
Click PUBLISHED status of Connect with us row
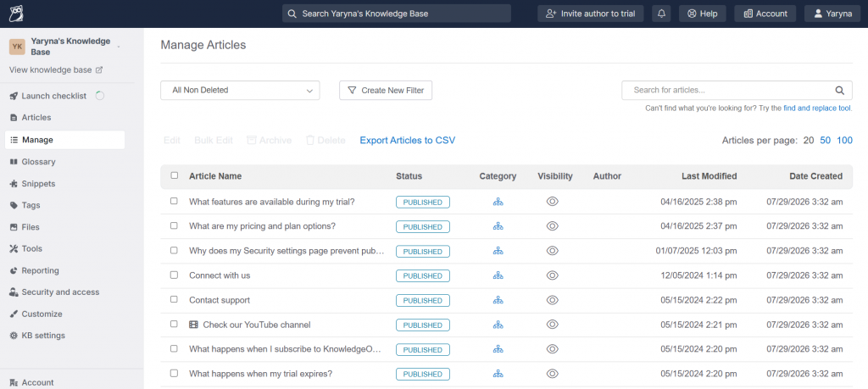pos(423,275)
